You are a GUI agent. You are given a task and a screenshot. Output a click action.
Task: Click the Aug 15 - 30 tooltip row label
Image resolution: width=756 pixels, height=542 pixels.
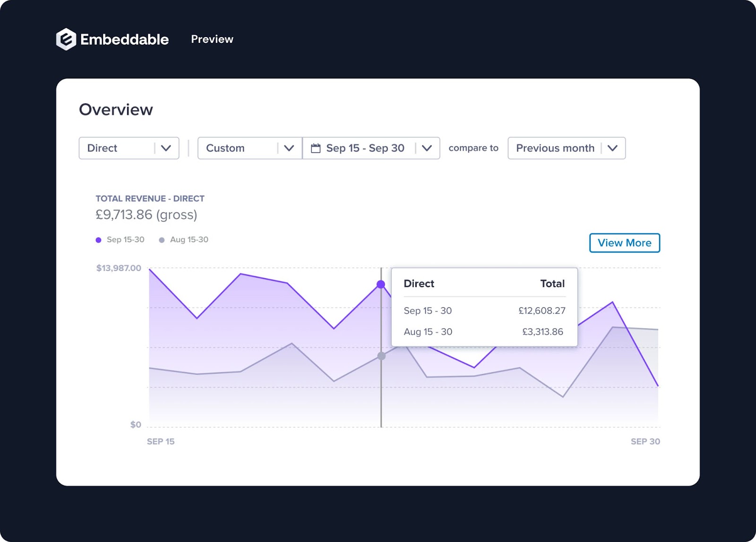428,332
